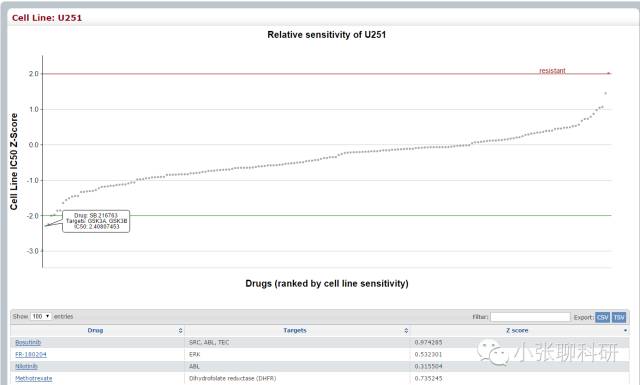This screenshot has width=640, height=385.
Task: Open the Show entries dropdown
Action: pyautogui.click(x=41, y=316)
